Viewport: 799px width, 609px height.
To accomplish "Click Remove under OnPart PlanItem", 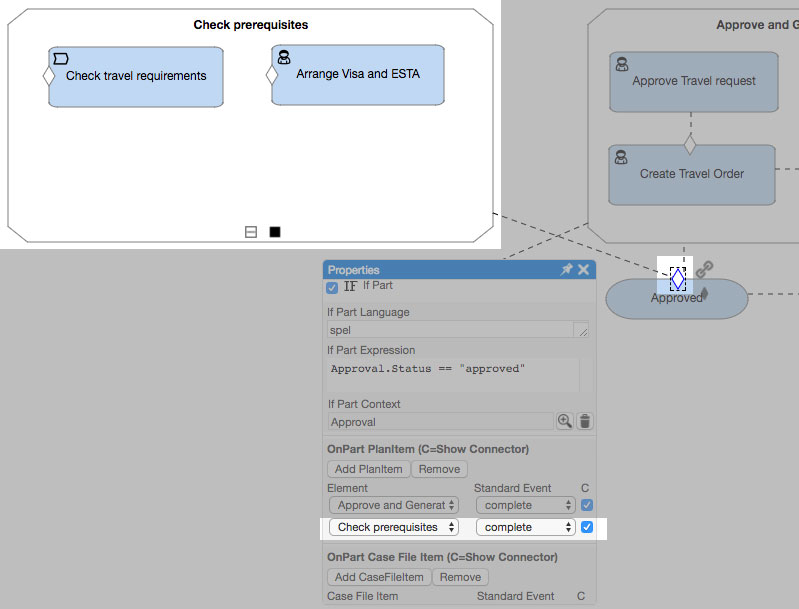I will pyautogui.click(x=439, y=469).
